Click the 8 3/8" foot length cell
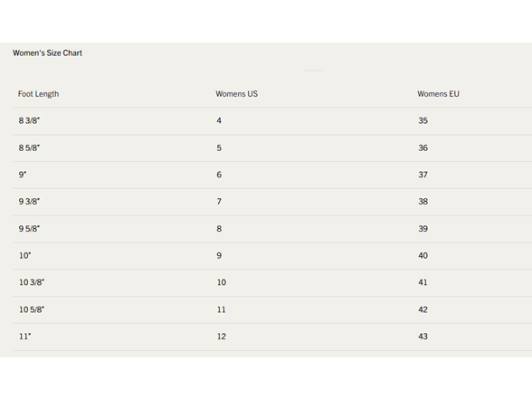This screenshot has height=399, width=532. click(29, 120)
